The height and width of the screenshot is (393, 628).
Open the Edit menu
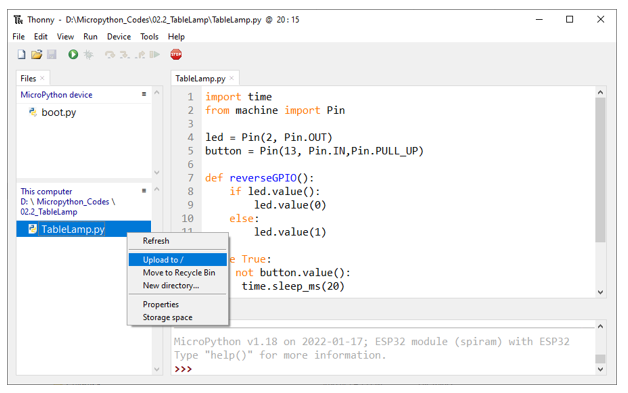click(40, 36)
